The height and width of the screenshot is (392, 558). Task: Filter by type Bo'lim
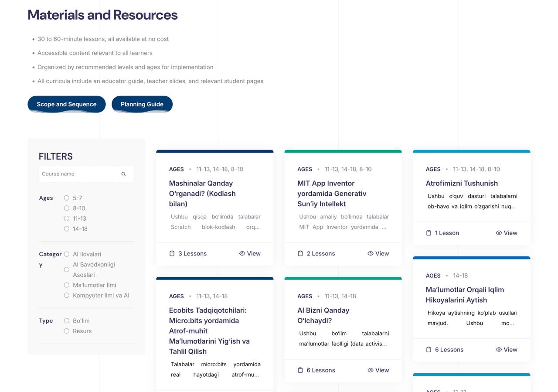click(67, 321)
